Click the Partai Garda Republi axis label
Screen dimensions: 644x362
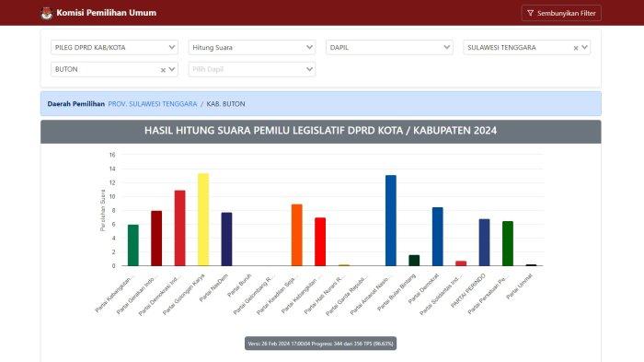[346, 296]
